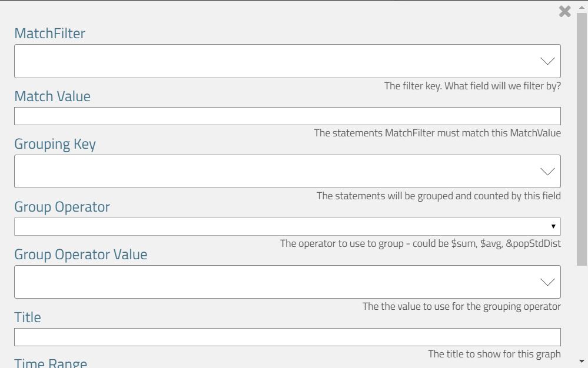Open the Group Operator Value chevron
The width and height of the screenshot is (588, 368).
[547, 282]
